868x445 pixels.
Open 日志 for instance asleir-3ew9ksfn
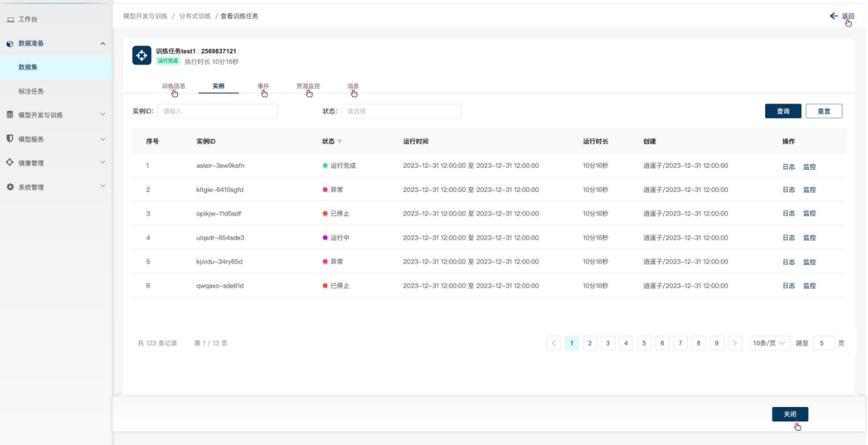[788, 166]
